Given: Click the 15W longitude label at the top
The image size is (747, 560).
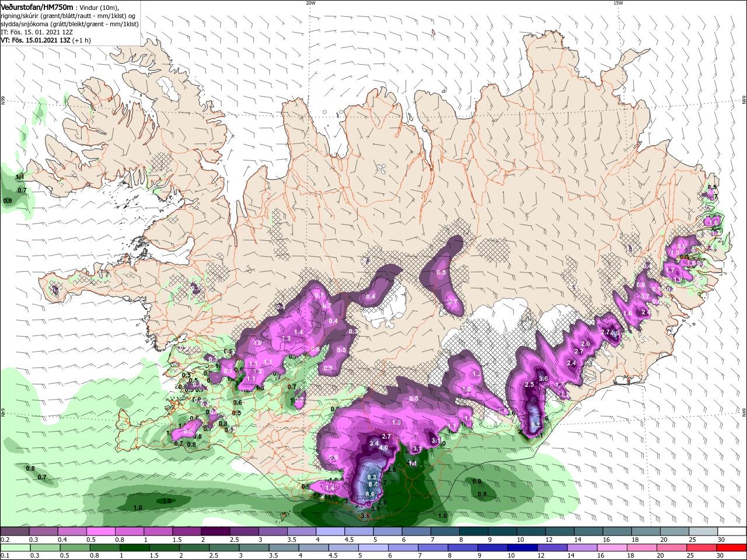Looking at the screenshot, I should [x=618, y=3].
